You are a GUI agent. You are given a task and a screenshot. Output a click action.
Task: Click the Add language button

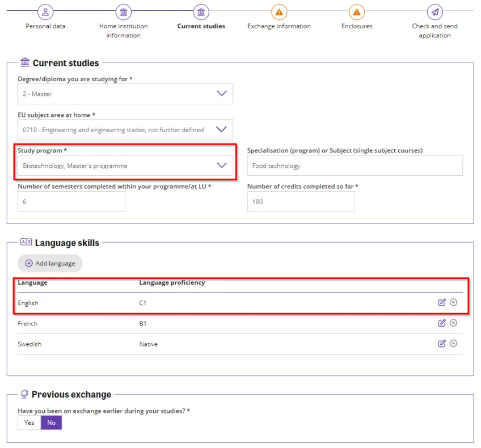point(50,263)
